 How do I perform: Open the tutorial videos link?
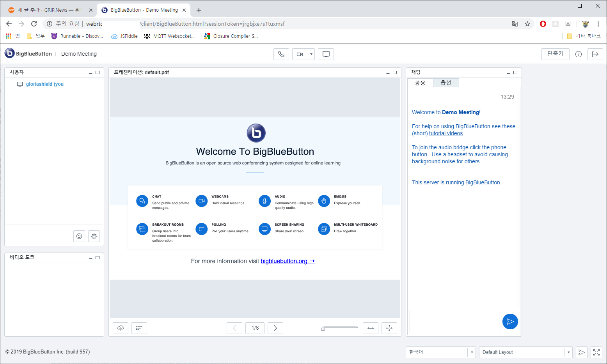click(445, 133)
